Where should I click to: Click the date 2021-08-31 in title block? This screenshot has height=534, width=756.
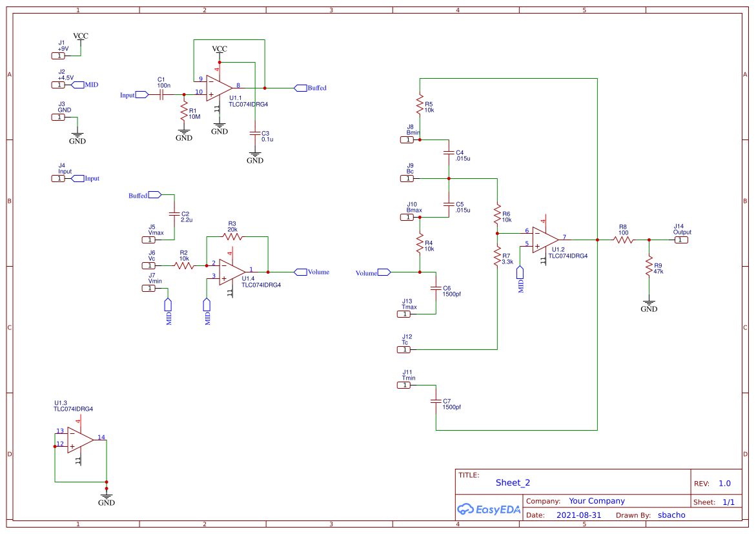pos(580,515)
